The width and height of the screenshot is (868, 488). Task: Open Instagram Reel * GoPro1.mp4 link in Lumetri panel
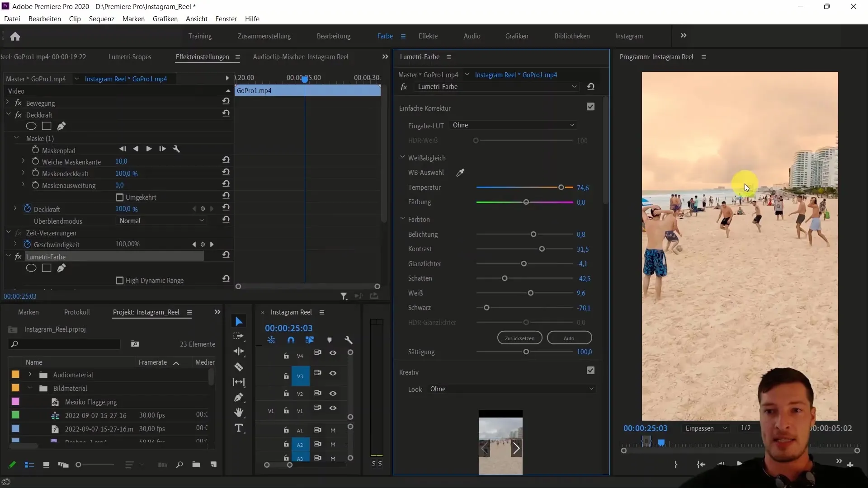(x=516, y=75)
